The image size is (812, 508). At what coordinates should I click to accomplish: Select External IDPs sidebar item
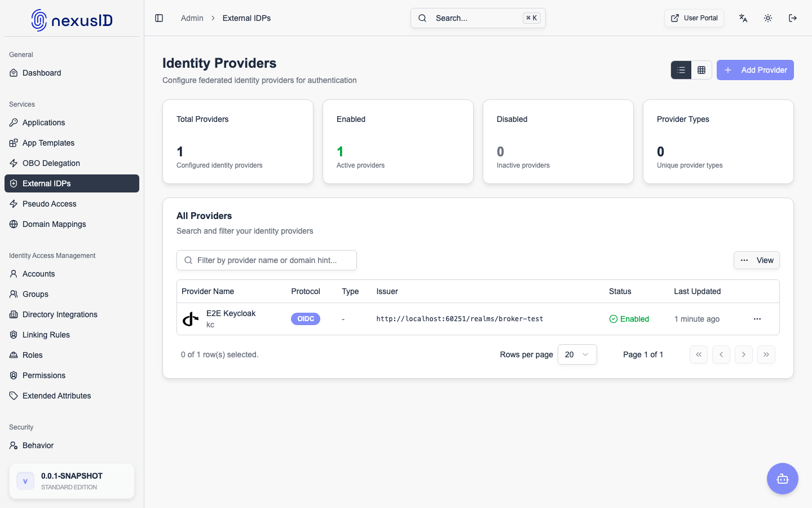click(x=72, y=183)
